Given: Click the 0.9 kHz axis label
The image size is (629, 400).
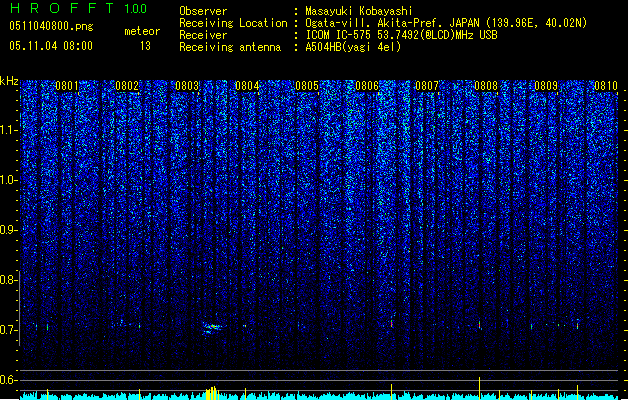Looking at the screenshot, I should tap(9, 230).
